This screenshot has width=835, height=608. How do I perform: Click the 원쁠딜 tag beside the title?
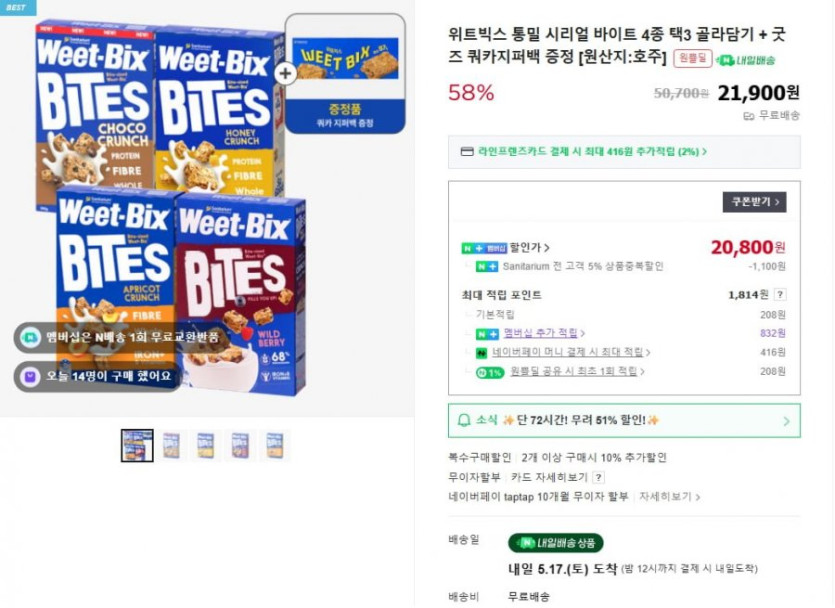[x=692, y=59]
